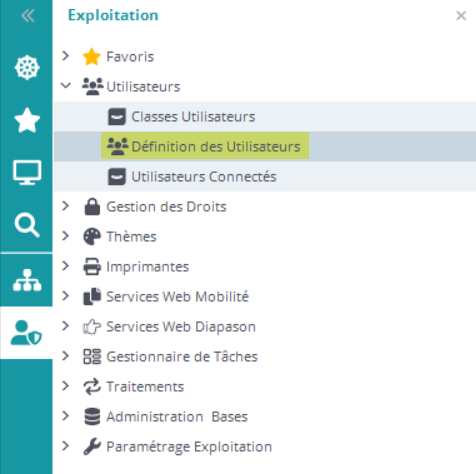Screen dimensions: 476x474
Task: Click the padlock icon for Gestion des Droits
Action: (x=92, y=207)
